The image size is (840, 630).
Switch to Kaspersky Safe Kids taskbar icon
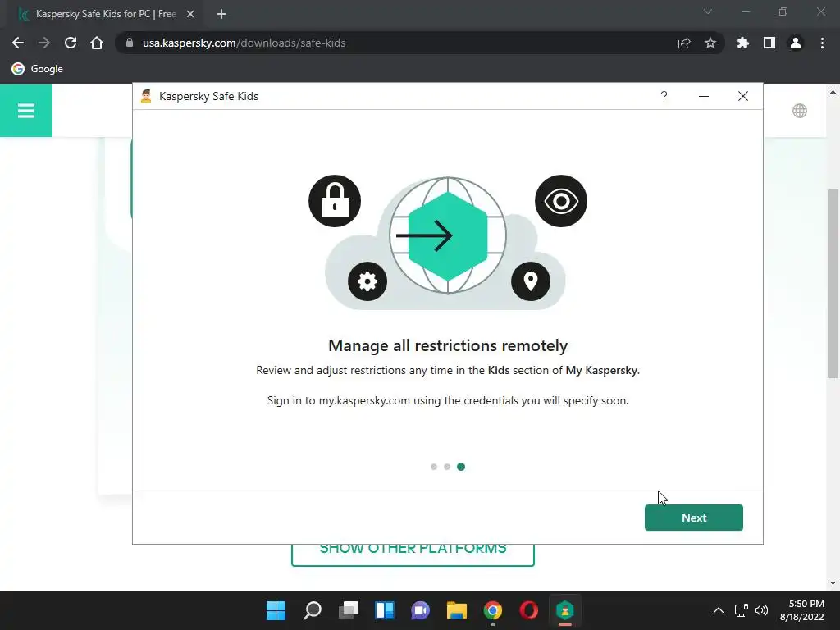[564, 610]
